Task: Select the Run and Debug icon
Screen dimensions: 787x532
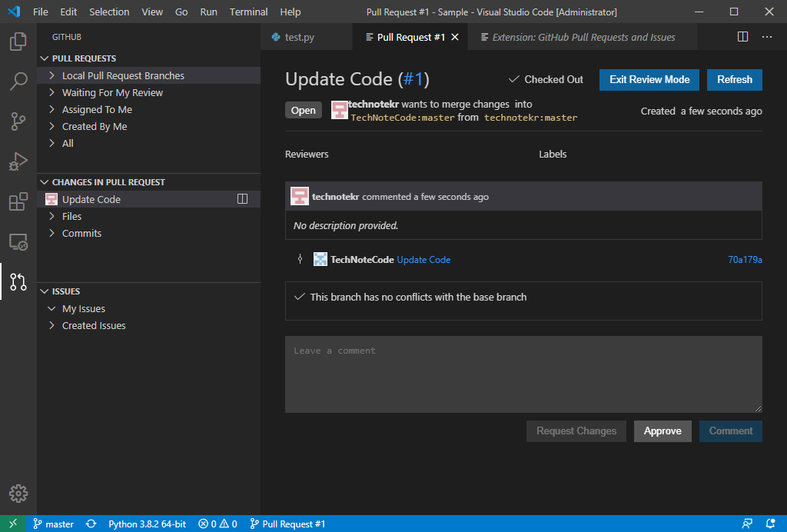Action: (18, 161)
